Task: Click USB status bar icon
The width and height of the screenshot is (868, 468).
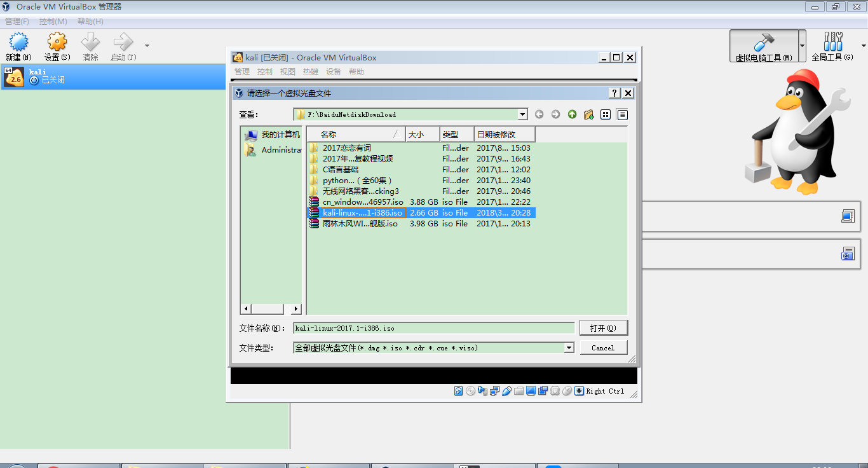Action: (x=506, y=391)
